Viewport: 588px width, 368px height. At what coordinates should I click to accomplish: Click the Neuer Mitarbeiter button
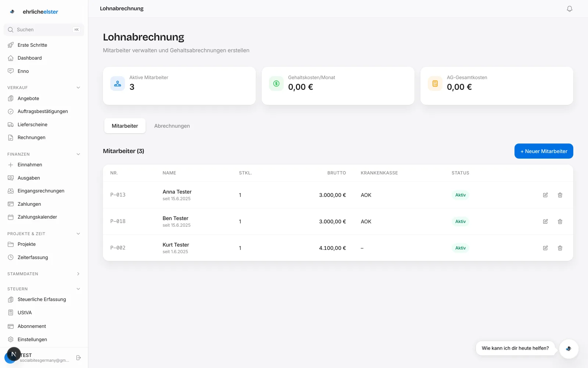[544, 151]
